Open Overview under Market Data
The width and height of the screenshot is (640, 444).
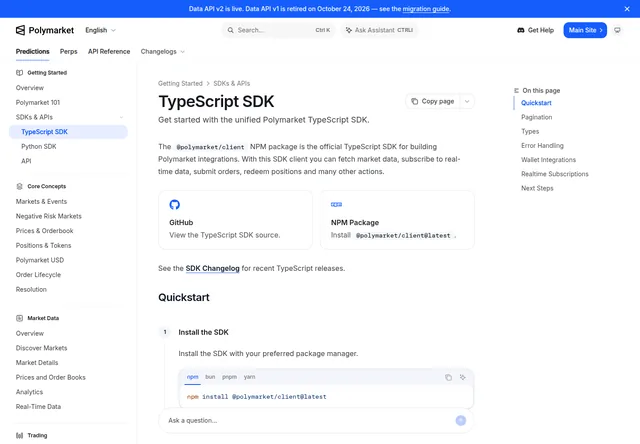click(30, 333)
